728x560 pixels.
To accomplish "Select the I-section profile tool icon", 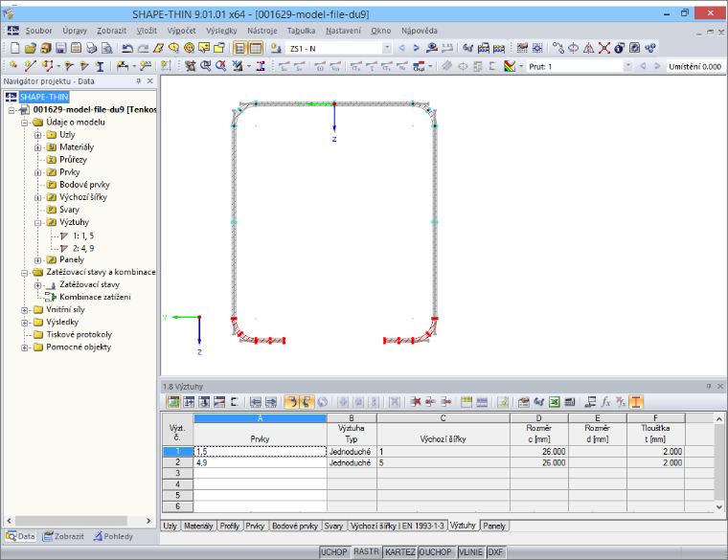I will (100, 66).
